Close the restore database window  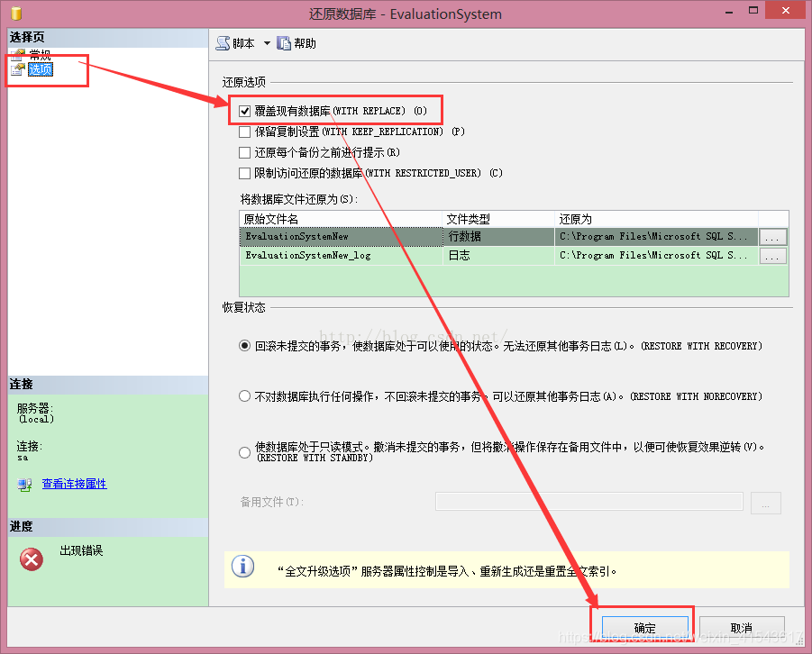coord(786,10)
